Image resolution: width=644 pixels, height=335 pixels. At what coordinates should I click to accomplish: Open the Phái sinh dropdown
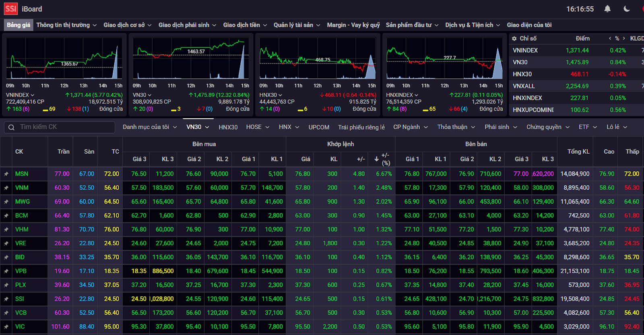coord(501,127)
